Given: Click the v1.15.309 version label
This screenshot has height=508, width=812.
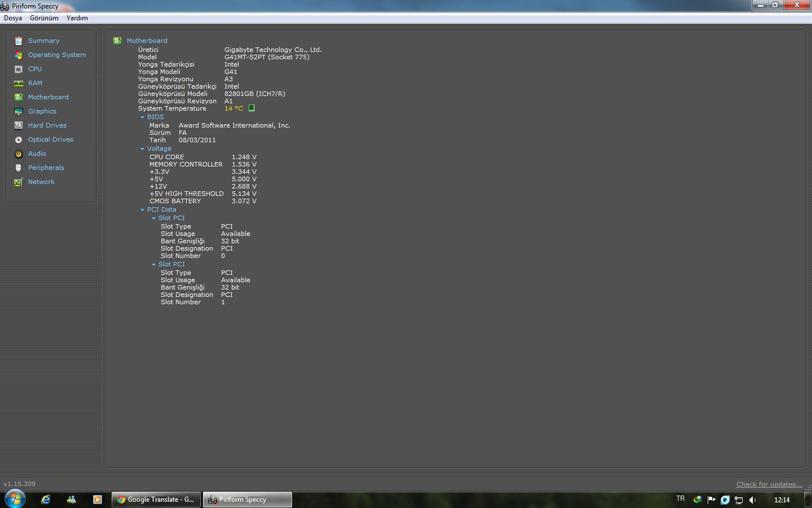Looking at the screenshot, I should pyautogui.click(x=20, y=484).
